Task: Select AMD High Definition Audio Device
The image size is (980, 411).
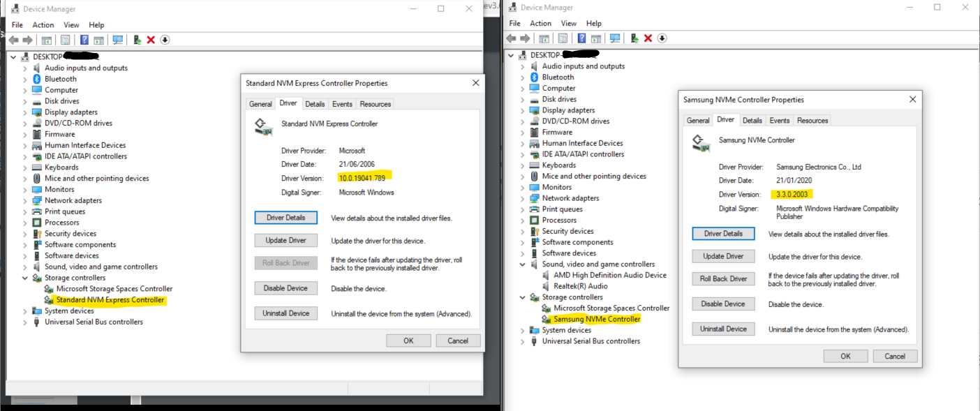Action: (610, 275)
